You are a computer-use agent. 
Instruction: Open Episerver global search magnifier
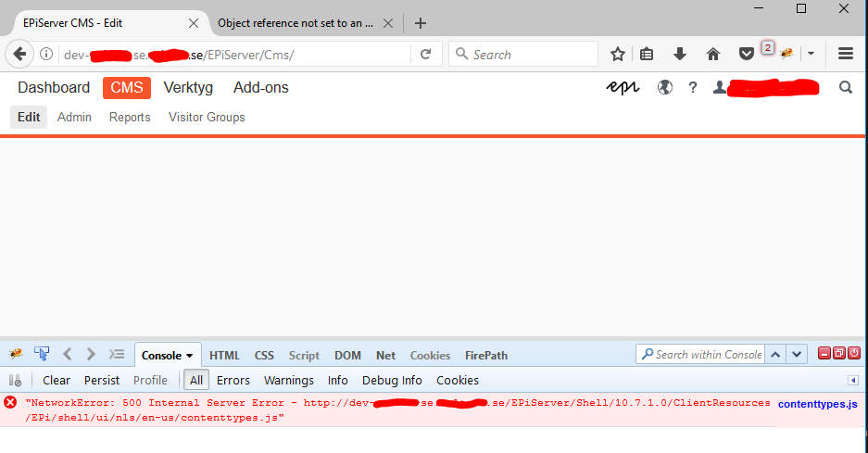click(x=845, y=87)
